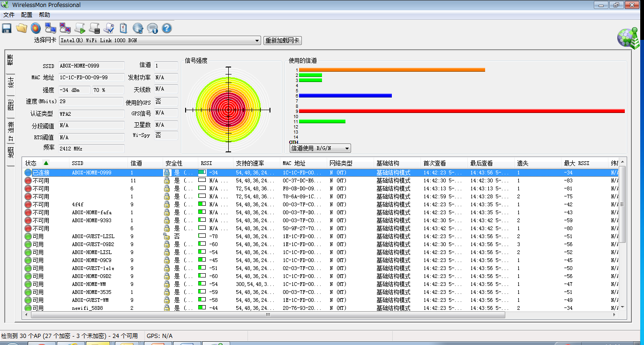Open the 配置 menu
The height and width of the screenshot is (345, 644).
(x=27, y=15)
